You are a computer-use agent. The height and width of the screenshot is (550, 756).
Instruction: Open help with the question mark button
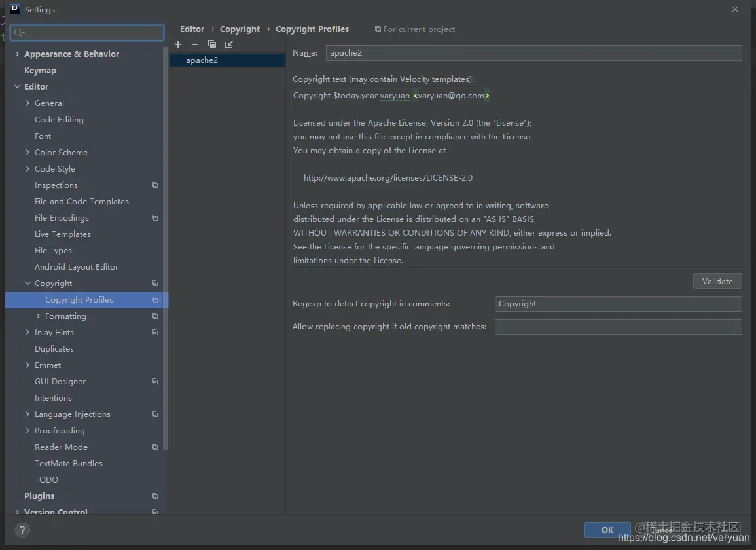pyautogui.click(x=22, y=530)
